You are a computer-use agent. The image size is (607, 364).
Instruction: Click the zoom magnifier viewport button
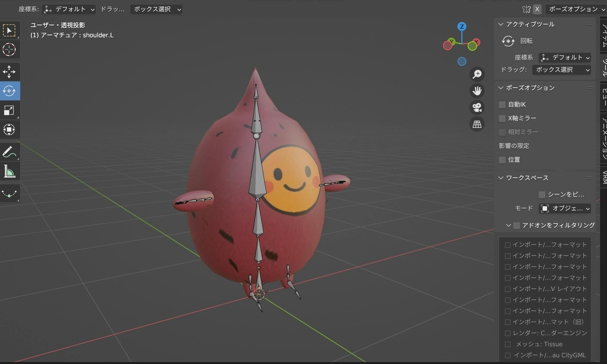click(x=477, y=74)
